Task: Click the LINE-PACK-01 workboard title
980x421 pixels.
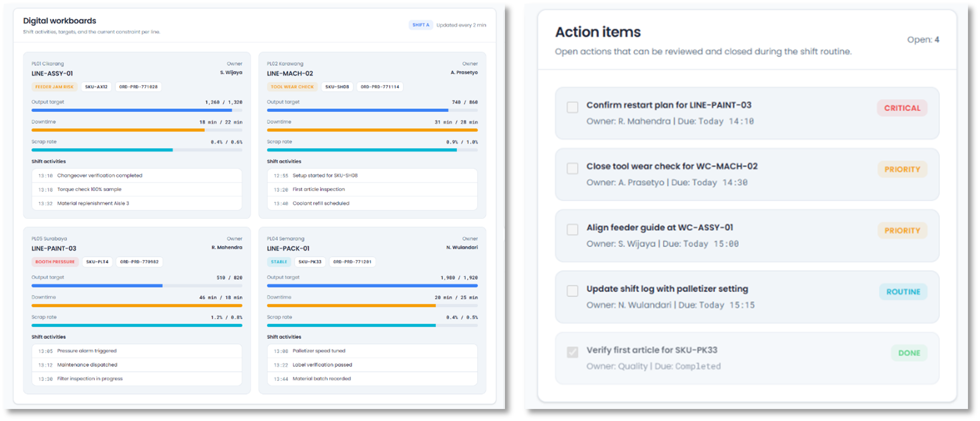Action: [x=288, y=249]
